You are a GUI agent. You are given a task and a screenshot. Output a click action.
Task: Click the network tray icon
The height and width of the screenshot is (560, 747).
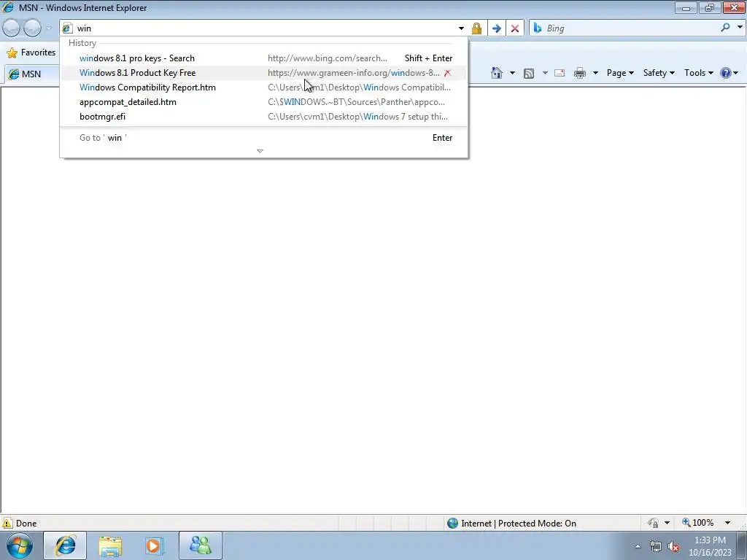[656, 547]
